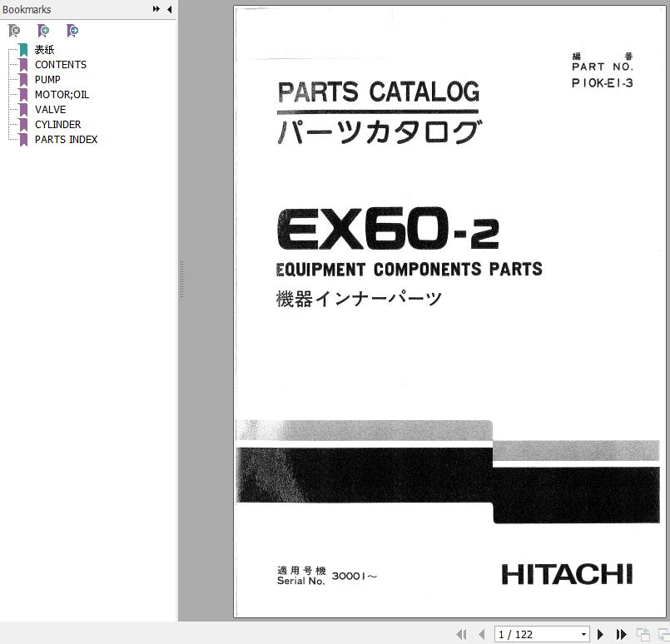Jump to the CONTENTS bookmark
The image size is (670, 644).
[61, 65]
